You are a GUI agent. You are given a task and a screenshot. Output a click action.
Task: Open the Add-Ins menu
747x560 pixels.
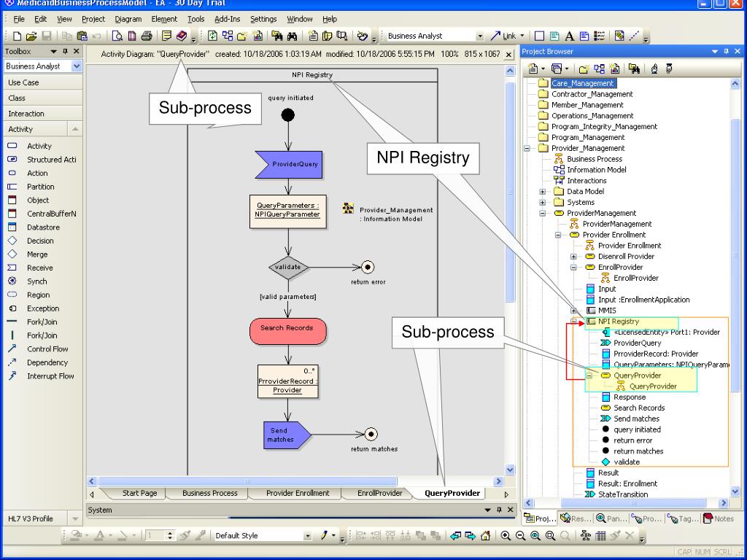(228, 19)
